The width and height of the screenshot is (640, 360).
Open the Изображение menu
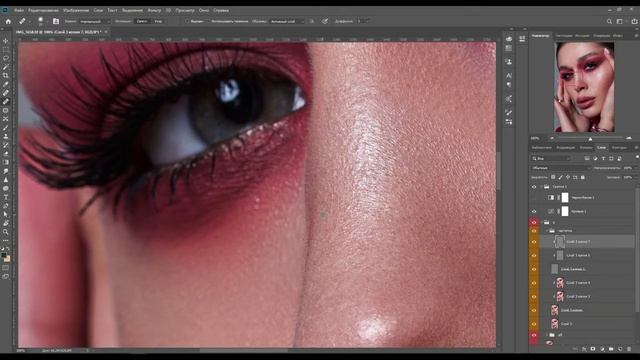76,10
